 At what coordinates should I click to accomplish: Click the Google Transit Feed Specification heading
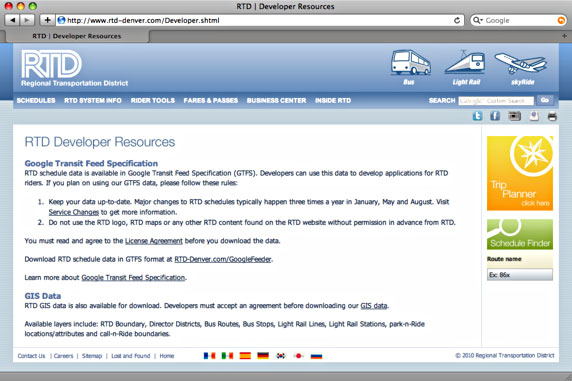[x=91, y=163]
